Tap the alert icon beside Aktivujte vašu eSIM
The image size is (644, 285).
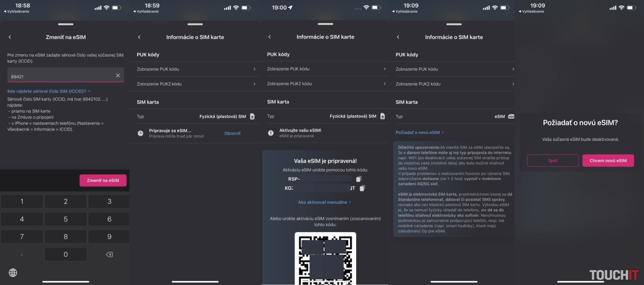271,133
